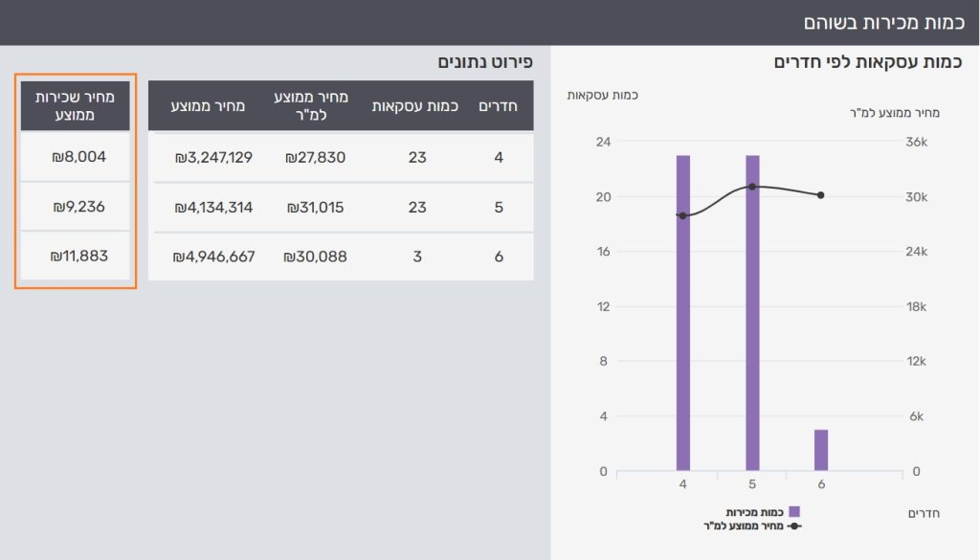Select the ₪9,236 rent price cell
The height and width of the screenshot is (560, 980).
coord(76,207)
